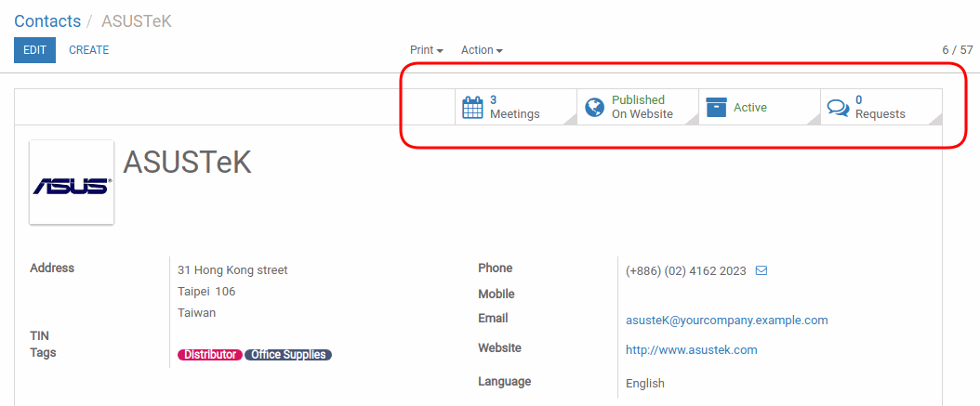The height and width of the screenshot is (406, 980).
Task: Toggle the Published On Website button
Action: click(x=638, y=107)
